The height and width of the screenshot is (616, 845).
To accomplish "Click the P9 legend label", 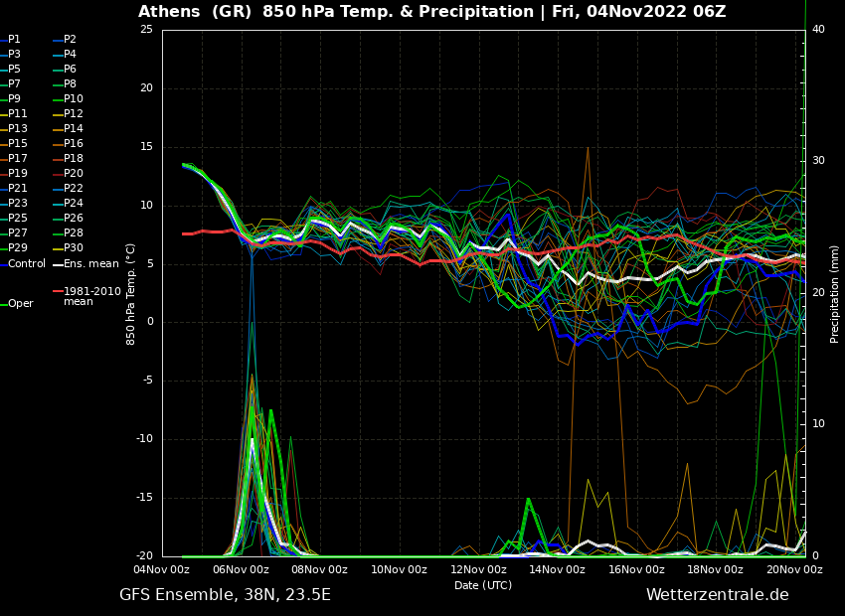I will pyautogui.click(x=11, y=98).
